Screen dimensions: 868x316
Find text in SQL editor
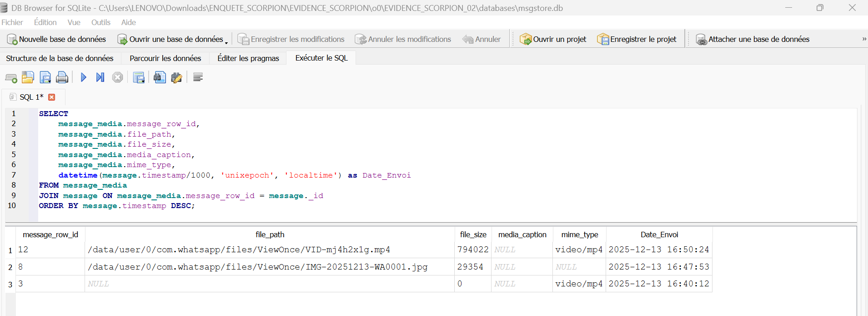tap(160, 77)
